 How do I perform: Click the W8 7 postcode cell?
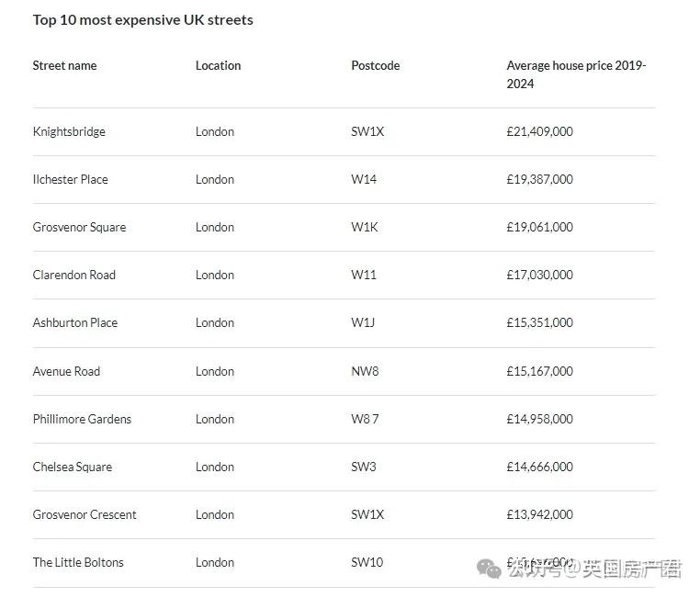click(x=365, y=419)
